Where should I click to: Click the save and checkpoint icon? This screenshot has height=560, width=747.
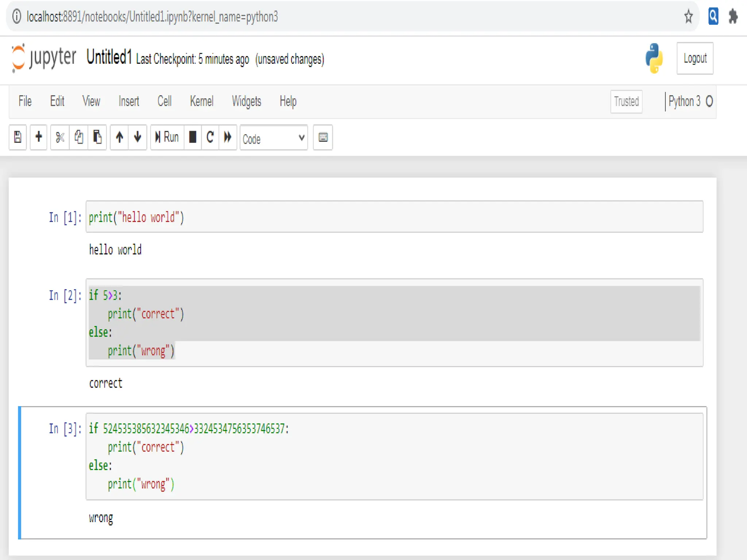18,137
